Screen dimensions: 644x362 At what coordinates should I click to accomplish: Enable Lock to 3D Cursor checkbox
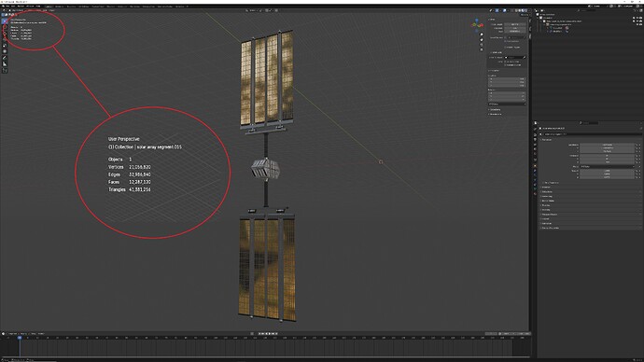[x=505, y=62]
